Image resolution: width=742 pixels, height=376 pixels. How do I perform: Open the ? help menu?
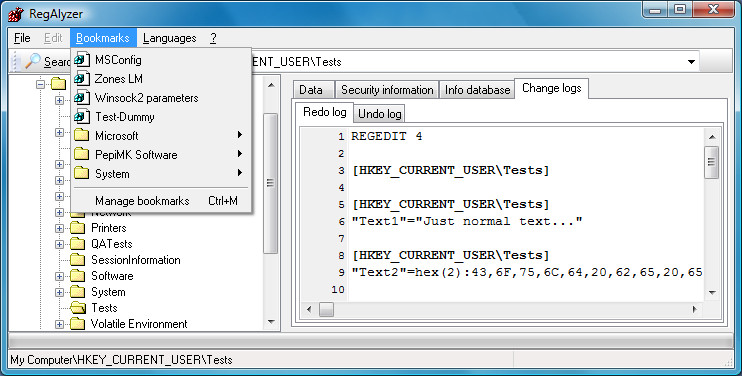coord(213,38)
